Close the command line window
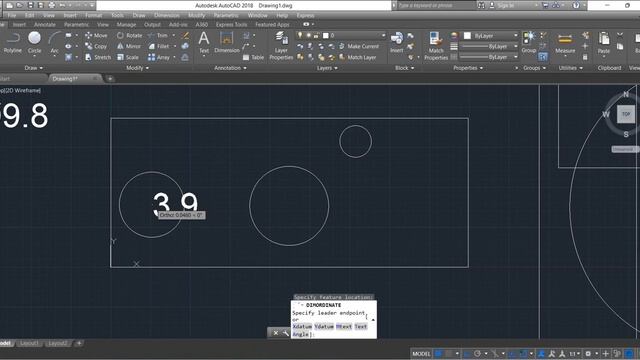Image resolution: width=640 pixels, height=360 pixels. (276, 333)
